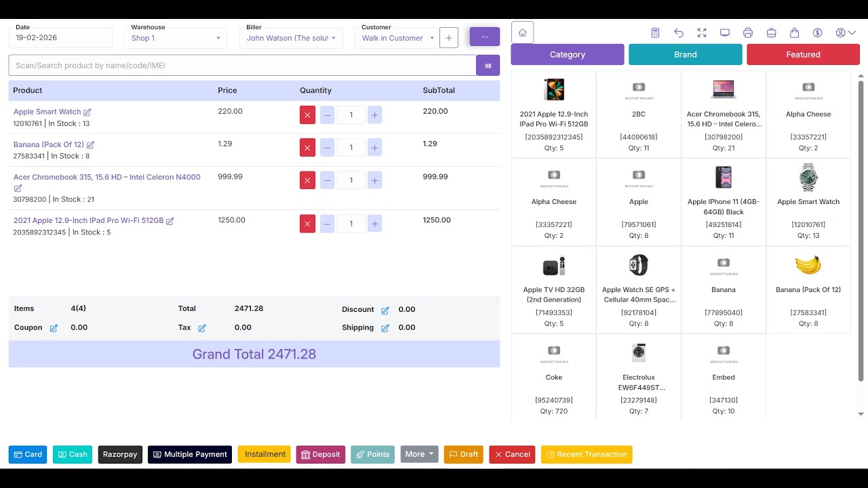Remove Apple Smart Watch from cart
Image resolution: width=868 pixels, height=488 pixels.
pos(307,115)
